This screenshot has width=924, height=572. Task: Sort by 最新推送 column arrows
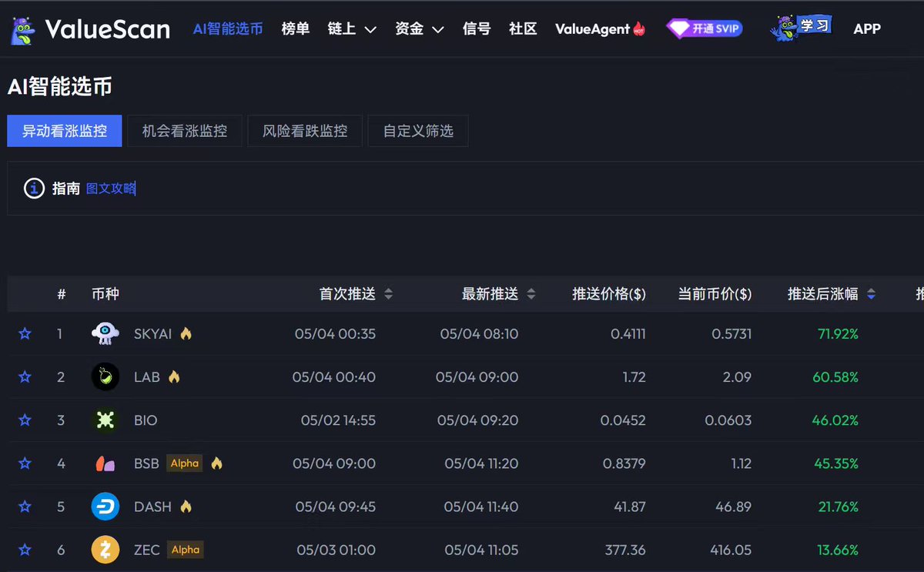pyautogui.click(x=531, y=294)
